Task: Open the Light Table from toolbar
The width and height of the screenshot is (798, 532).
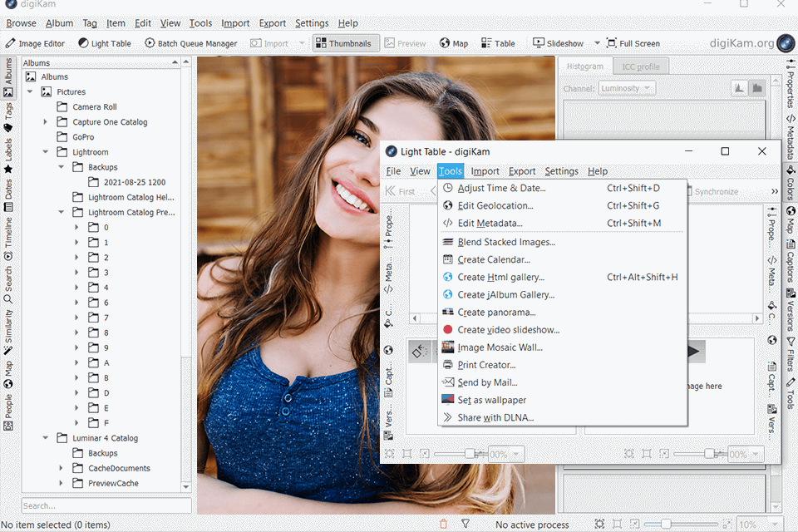Action: [105, 43]
